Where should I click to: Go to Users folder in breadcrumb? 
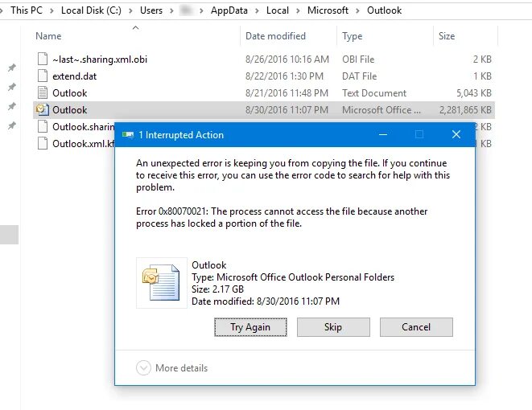(x=151, y=10)
